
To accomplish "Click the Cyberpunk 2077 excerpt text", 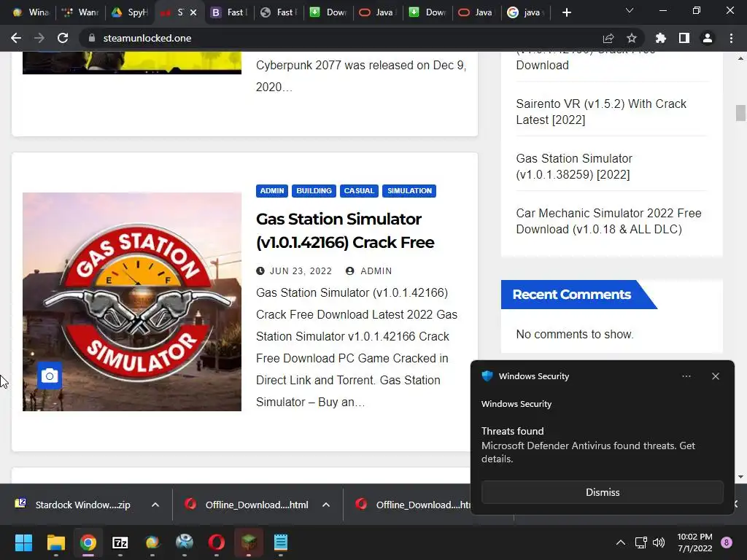I will 360,76.
